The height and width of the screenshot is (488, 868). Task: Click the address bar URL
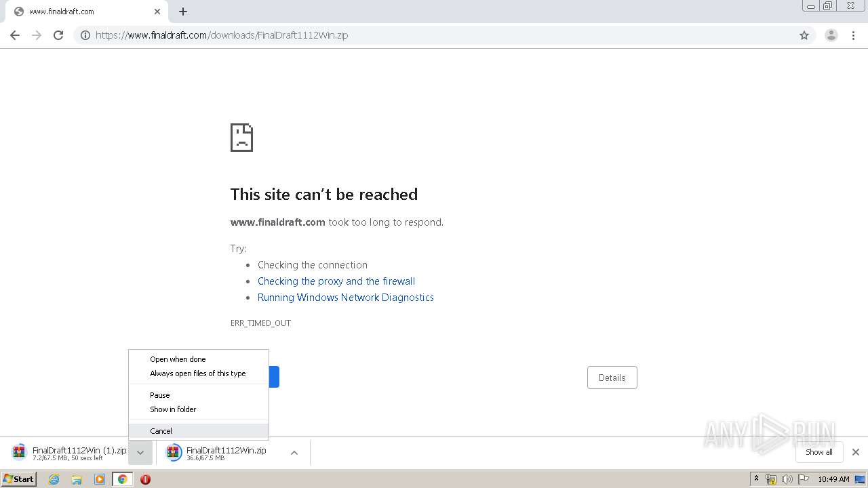[222, 35]
